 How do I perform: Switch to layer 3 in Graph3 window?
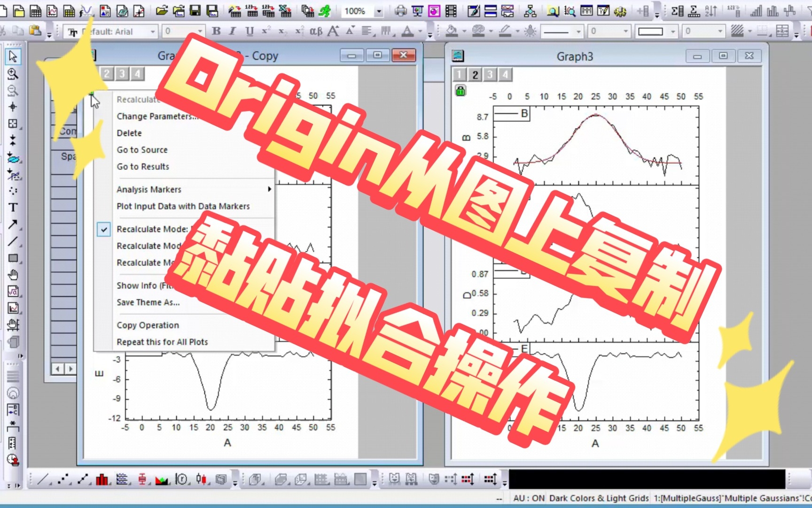click(490, 74)
